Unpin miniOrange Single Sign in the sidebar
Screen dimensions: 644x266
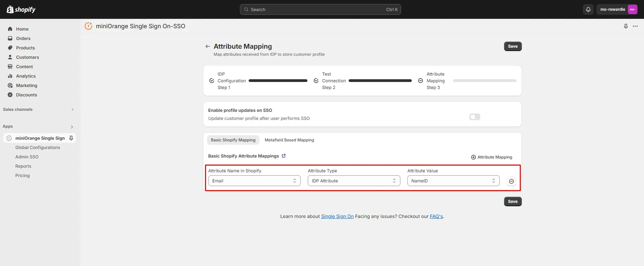(71, 138)
